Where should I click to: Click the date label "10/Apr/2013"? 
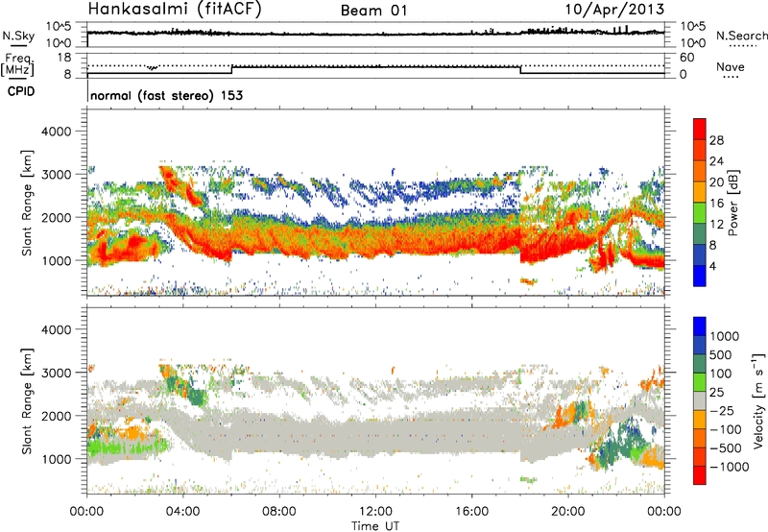(614, 10)
